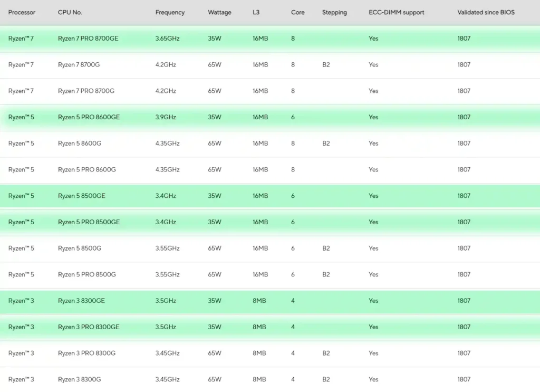This screenshot has height=392, width=540.
Task: Click 8MB in the Ryzen 3 8300GE row
Action: pyautogui.click(x=259, y=300)
